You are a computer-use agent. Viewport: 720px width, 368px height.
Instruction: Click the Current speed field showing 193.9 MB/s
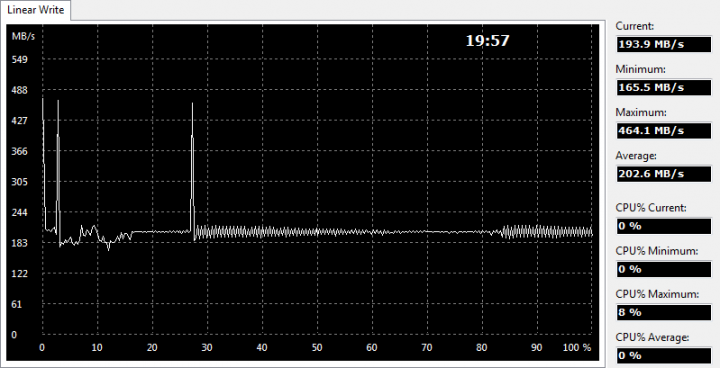point(664,44)
